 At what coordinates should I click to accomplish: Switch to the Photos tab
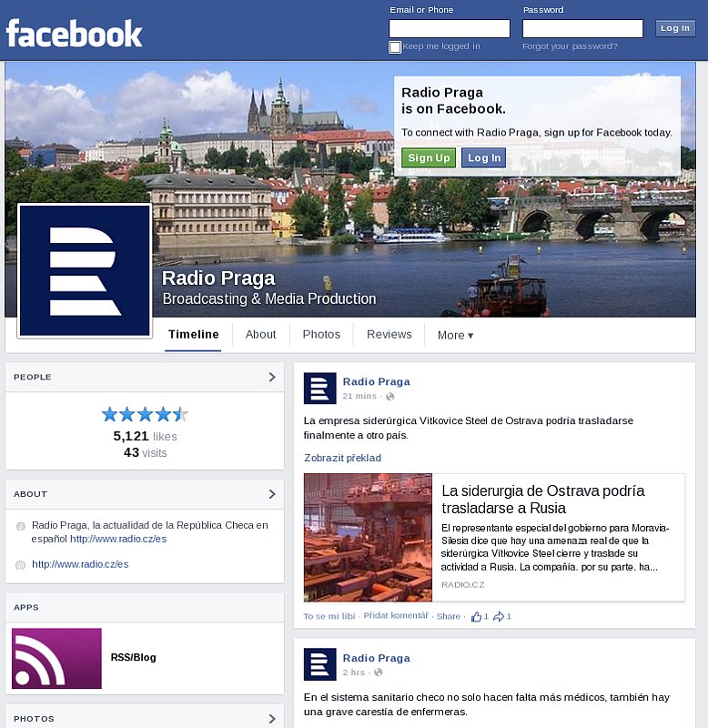[x=321, y=335]
